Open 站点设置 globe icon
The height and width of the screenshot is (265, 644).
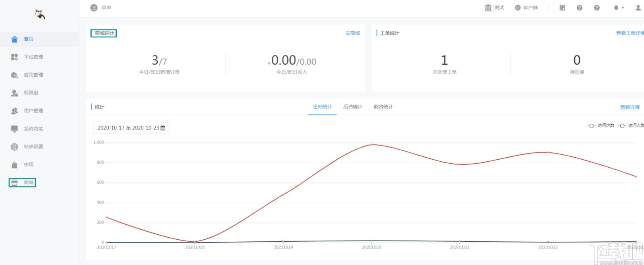14,147
